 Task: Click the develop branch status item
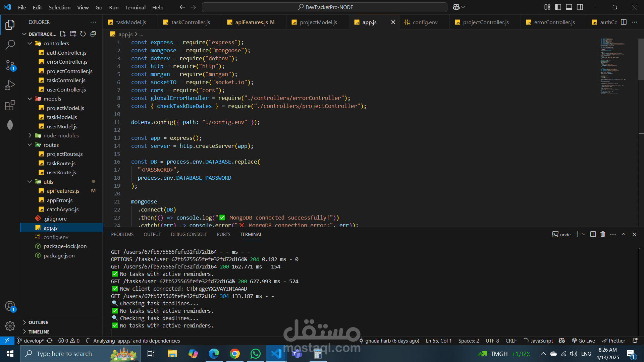click(x=31, y=341)
